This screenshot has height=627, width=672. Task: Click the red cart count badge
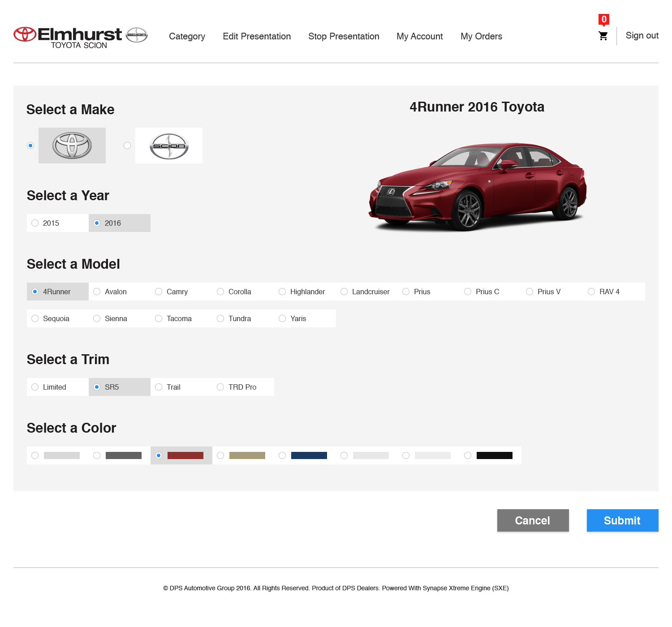click(604, 19)
